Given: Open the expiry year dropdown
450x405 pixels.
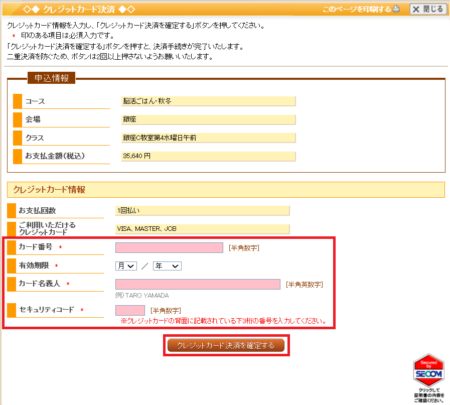Looking at the screenshot, I should coord(167,266).
